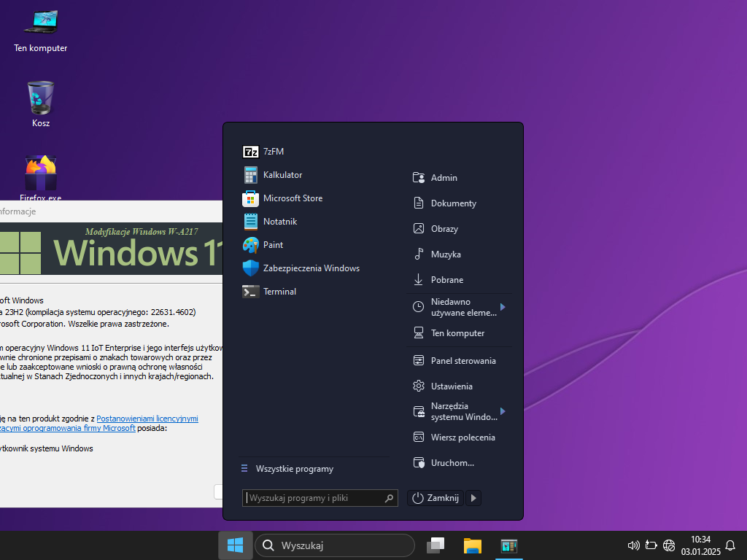The width and height of the screenshot is (747, 560).
Task: Expand Narzędzia systemu Windows submenu
Action: [503, 411]
